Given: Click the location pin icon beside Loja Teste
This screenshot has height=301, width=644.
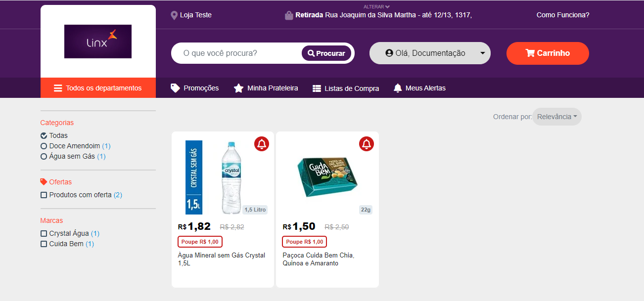Looking at the screenshot, I should tap(174, 15).
